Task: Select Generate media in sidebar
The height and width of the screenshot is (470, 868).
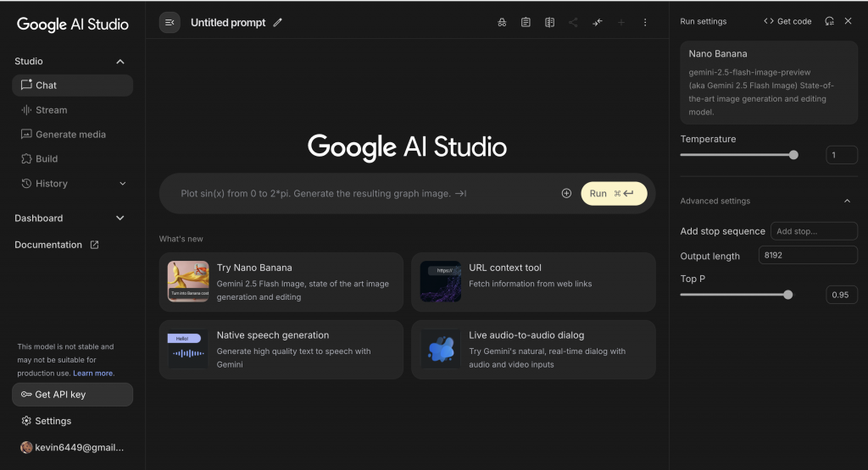Action: pos(73,135)
